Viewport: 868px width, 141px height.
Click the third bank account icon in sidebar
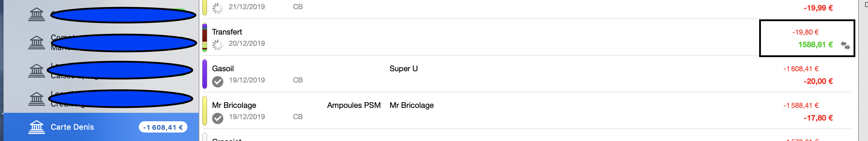[x=37, y=70]
